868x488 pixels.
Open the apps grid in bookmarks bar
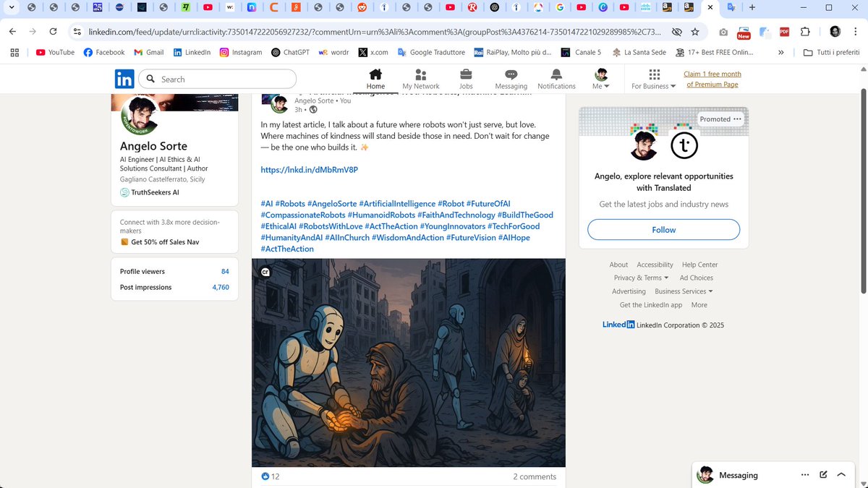click(x=14, y=52)
